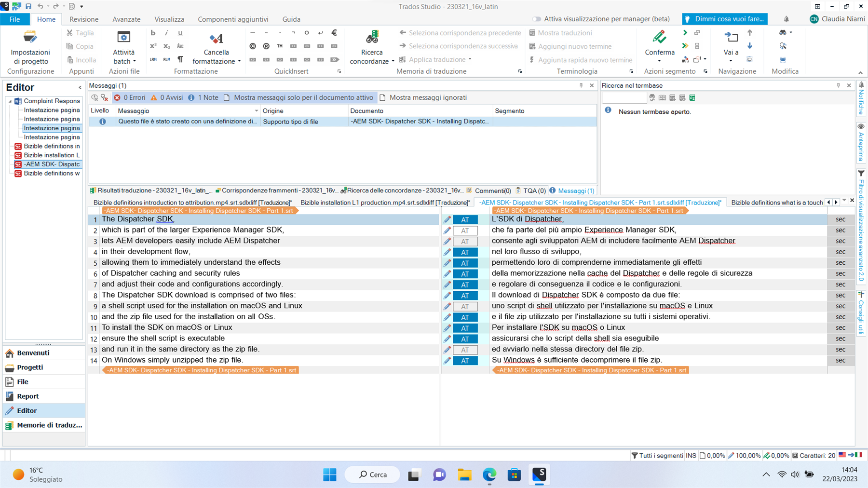Open the Cerca search box on taskbar
The image size is (868, 488).
372,475
